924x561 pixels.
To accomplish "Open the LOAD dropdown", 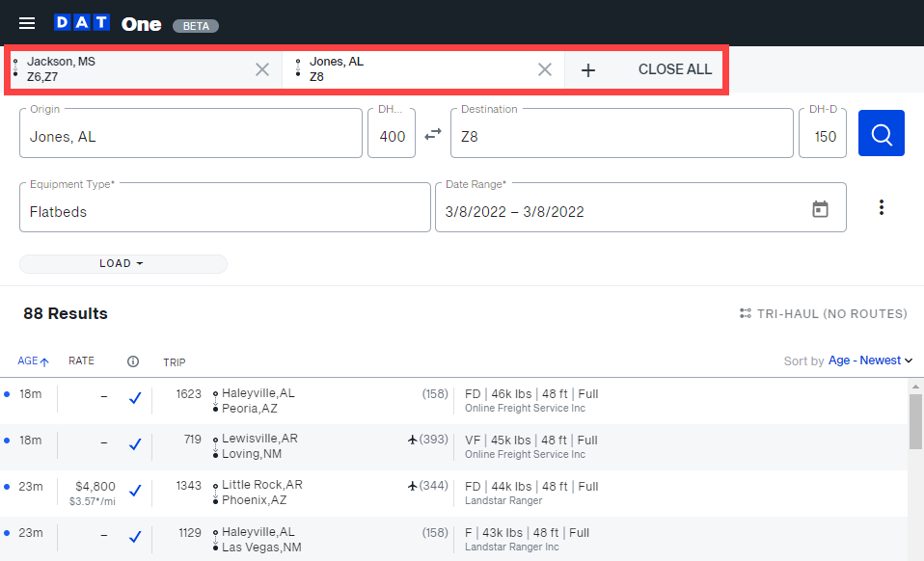I will [x=122, y=263].
